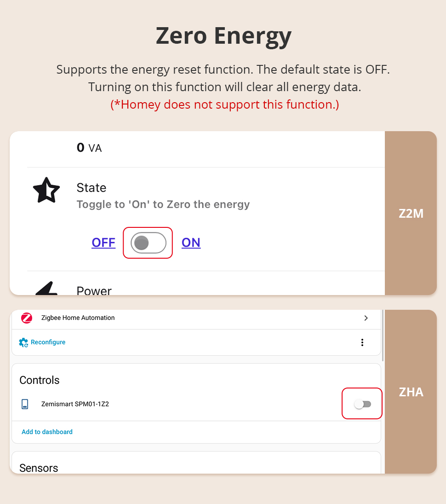
Task: Toggle the Z2M State energy switch
Action: [x=148, y=243]
